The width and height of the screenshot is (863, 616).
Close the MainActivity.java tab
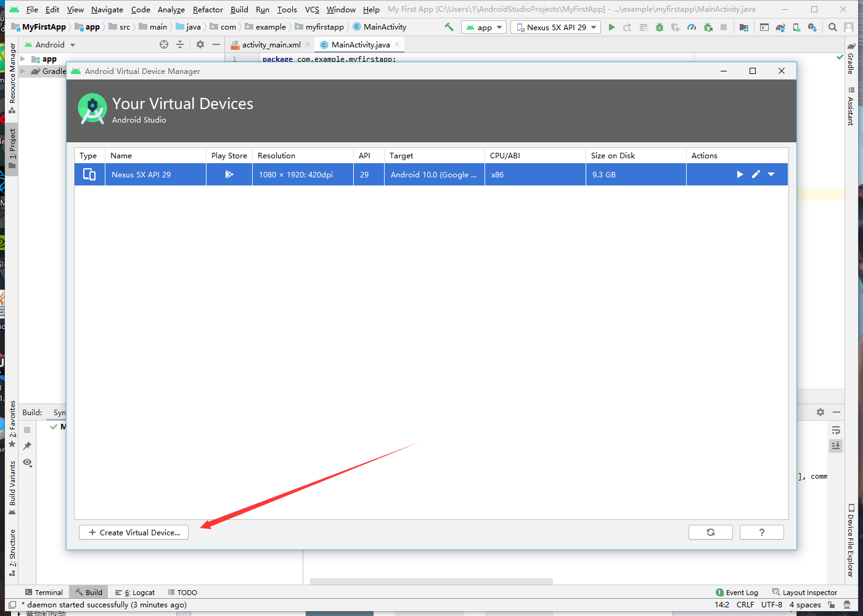pos(397,44)
